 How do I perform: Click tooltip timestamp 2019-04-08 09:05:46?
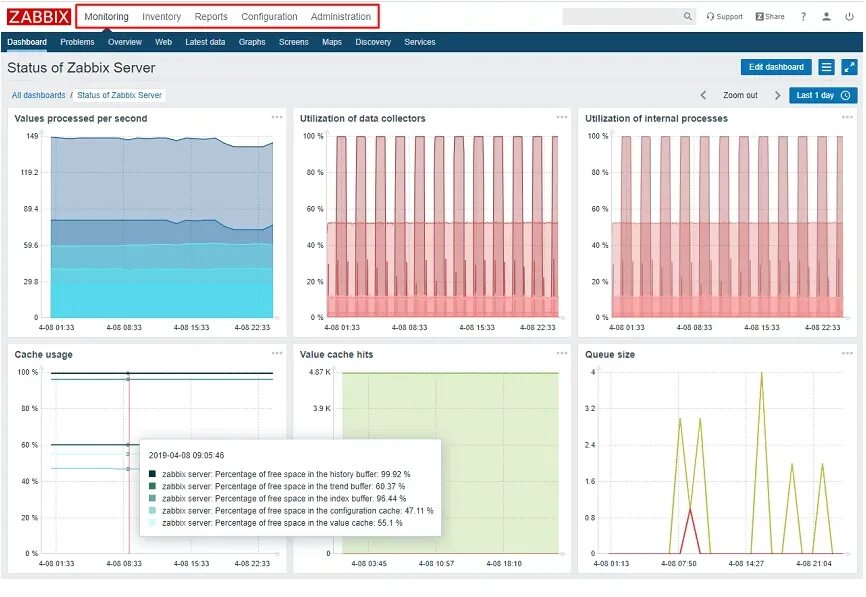point(186,455)
